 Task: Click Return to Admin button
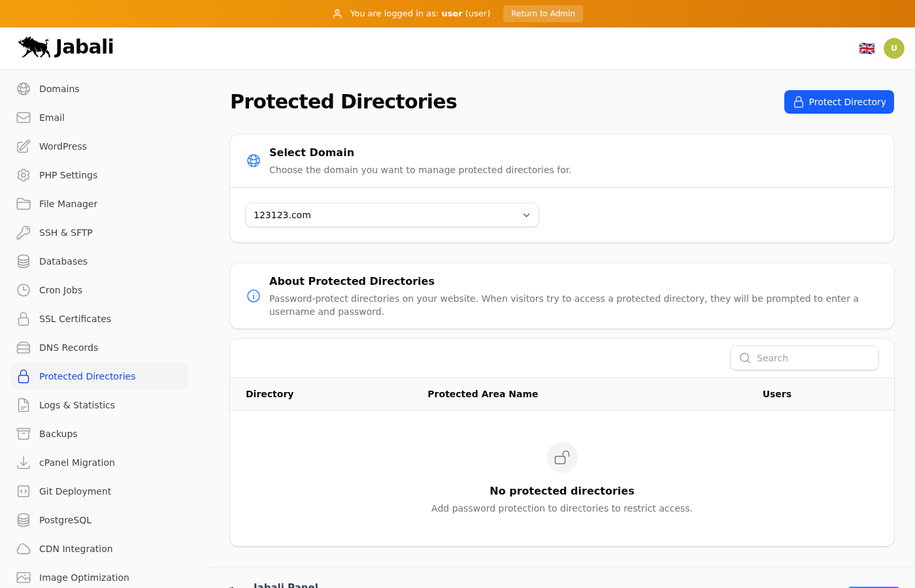pyautogui.click(x=542, y=14)
